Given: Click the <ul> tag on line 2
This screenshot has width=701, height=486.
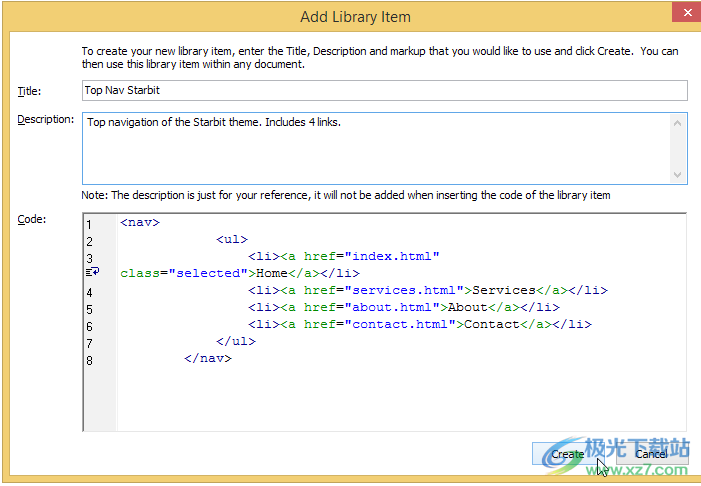Looking at the screenshot, I should (x=232, y=239).
